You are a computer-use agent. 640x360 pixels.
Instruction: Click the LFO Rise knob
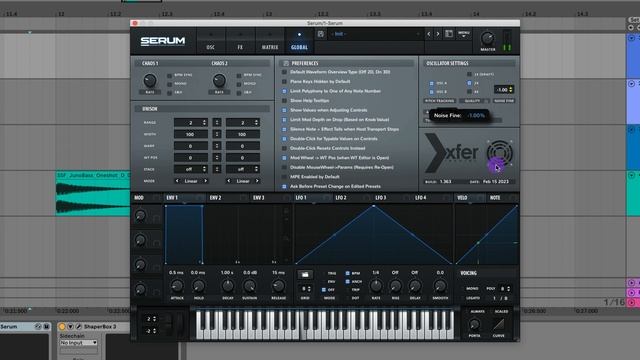coord(395,286)
